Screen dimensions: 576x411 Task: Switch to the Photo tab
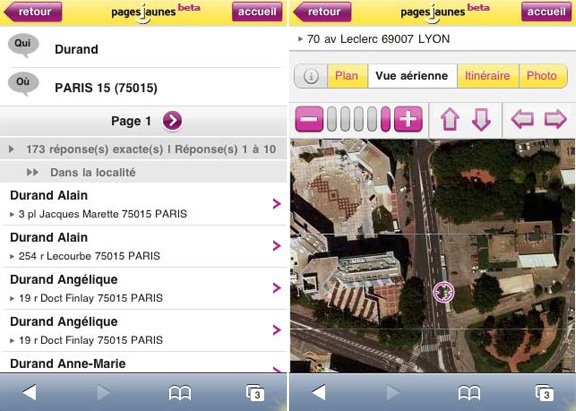(x=543, y=76)
